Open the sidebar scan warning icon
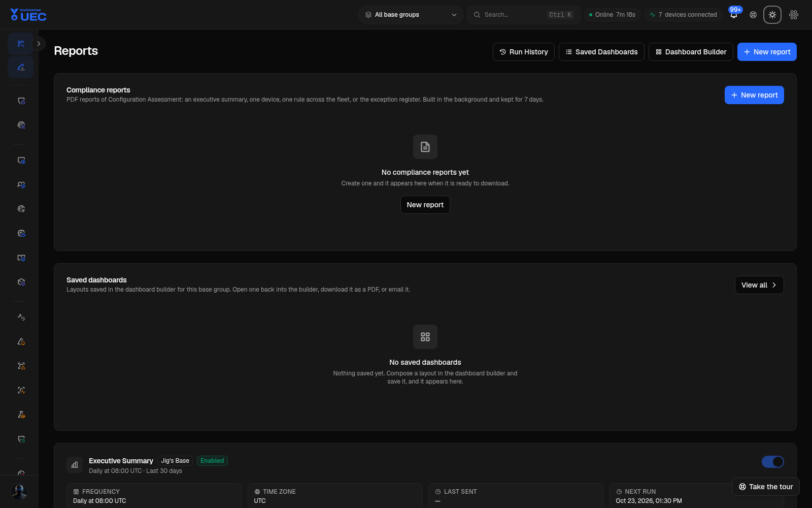 (21, 366)
